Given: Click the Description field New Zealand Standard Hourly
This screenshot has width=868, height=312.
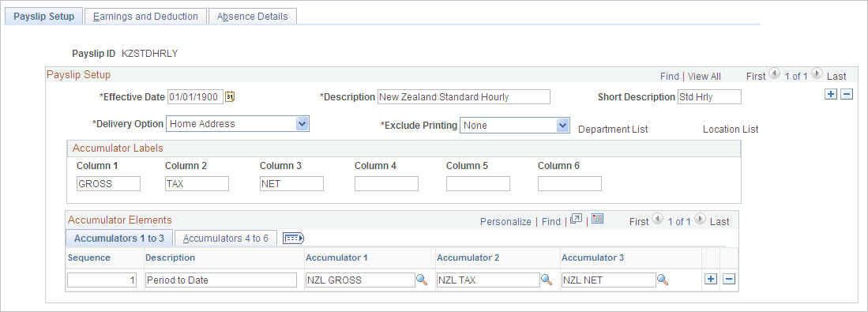Looking at the screenshot, I should [464, 97].
